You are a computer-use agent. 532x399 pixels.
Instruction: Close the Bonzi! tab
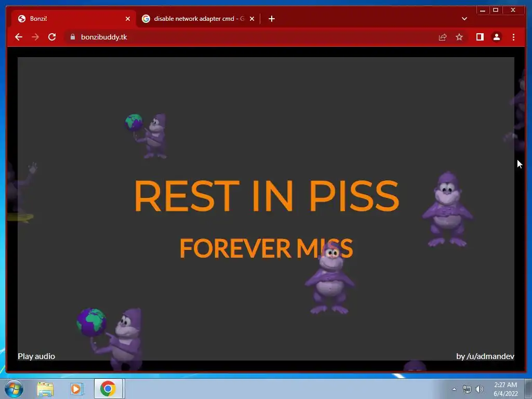[128, 19]
